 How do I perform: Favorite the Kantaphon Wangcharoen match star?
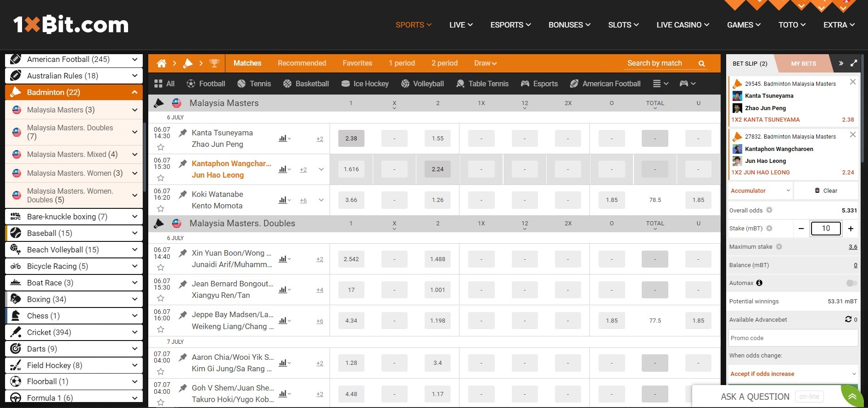(161, 178)
